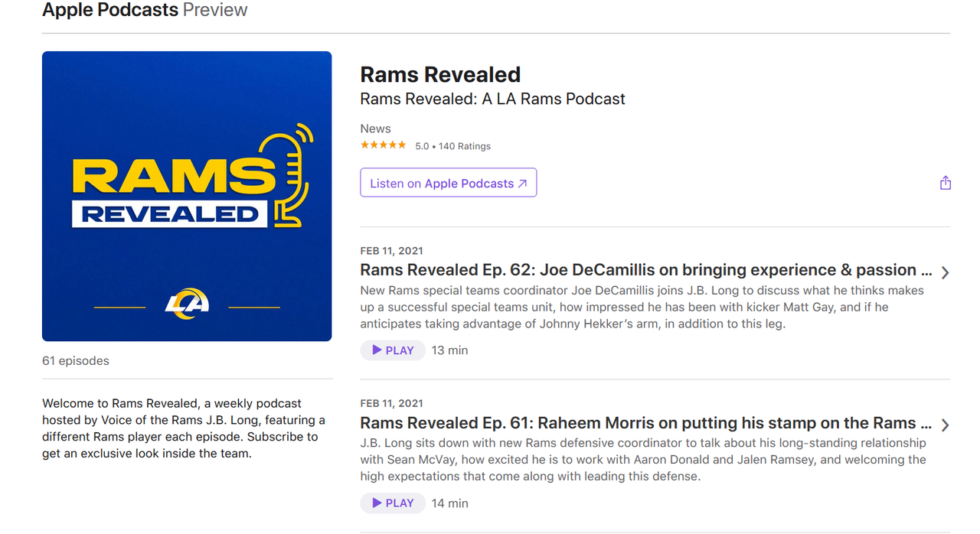Click the five-star rating icons
This screenshot has height=534, width=980.
click(384, 145)
